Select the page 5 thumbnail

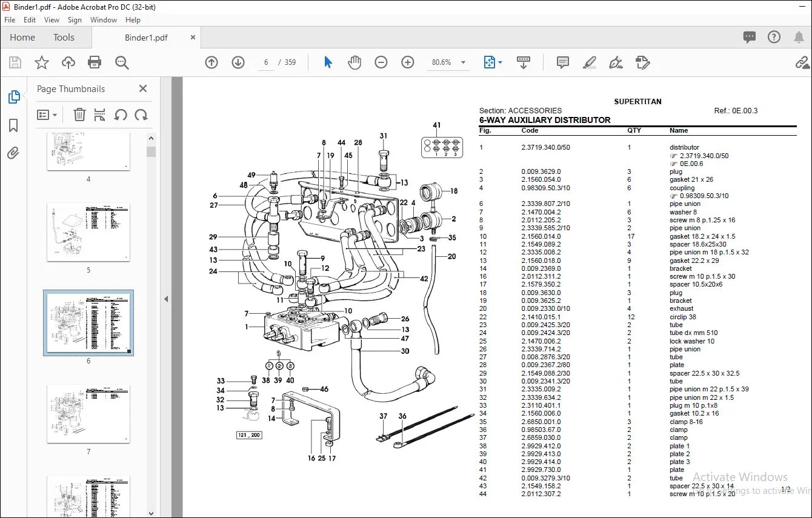(x=88, y=233)
